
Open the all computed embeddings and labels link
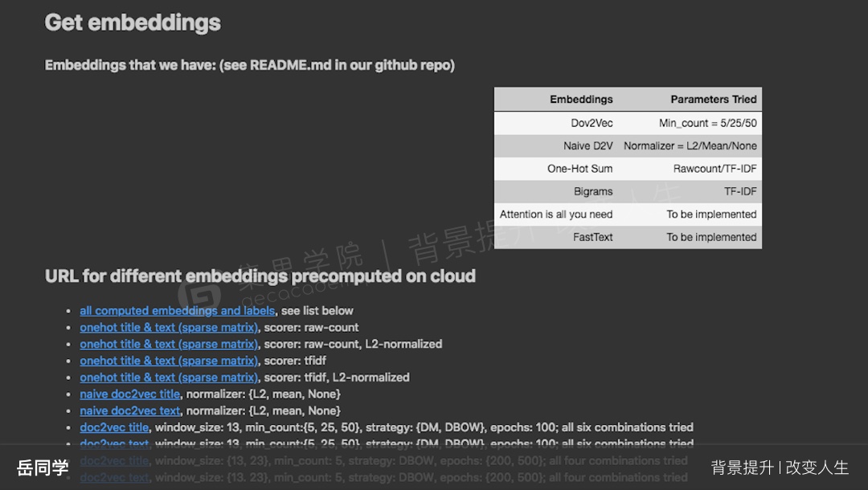point(177,311)
